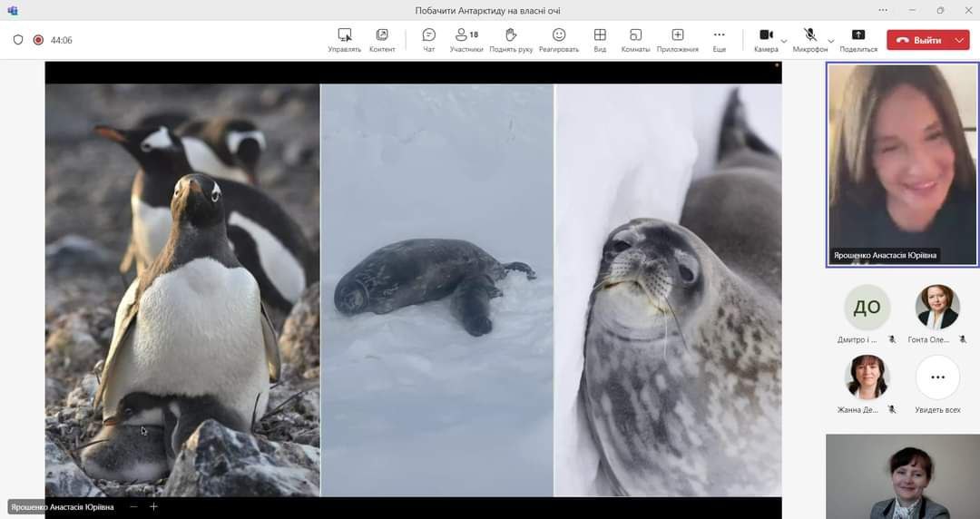Open the Чат (chat) panel
The height and width of the screenshot is (519, 980).
pyautogui.click(x=428, y=39)
